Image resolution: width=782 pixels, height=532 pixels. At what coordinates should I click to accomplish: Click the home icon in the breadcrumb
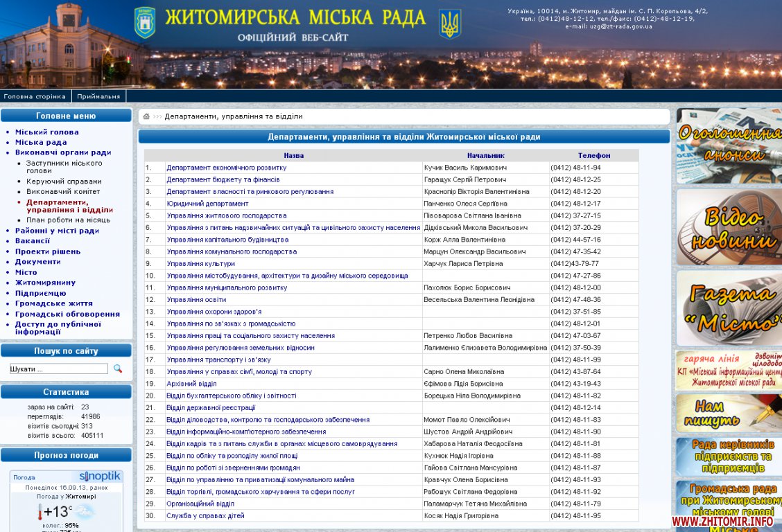tap(146, 116)
